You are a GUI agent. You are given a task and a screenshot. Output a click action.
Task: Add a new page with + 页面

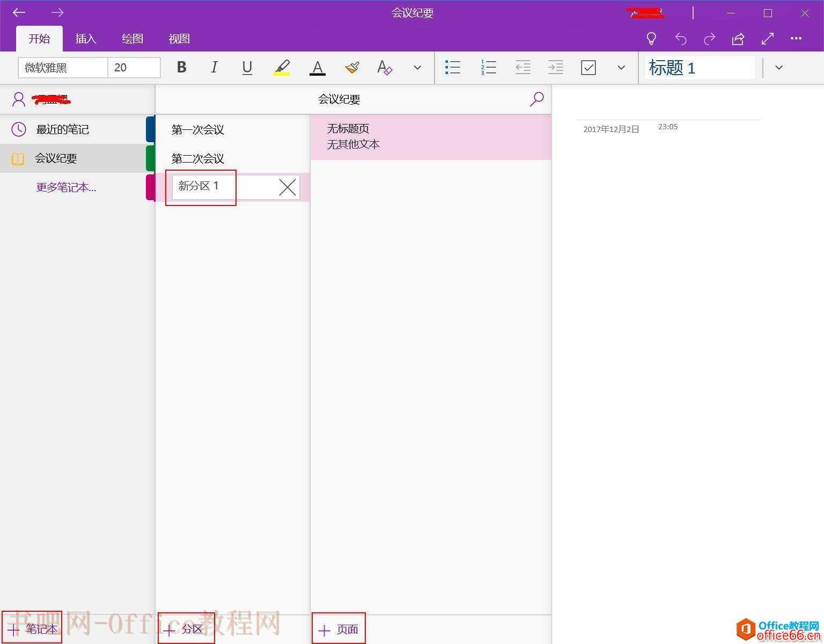pos(339,629)
